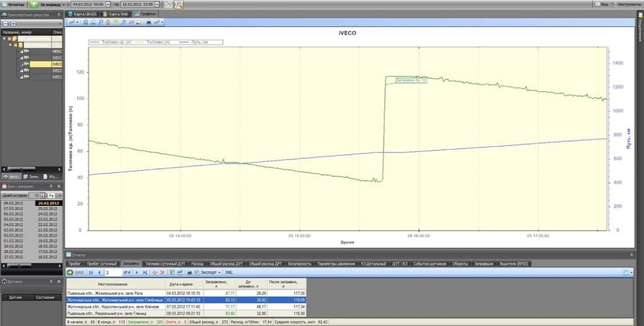Screen dimensions: 644x326
Task: Close the 'Датчики' panel
Action: (x=58, y=281)
